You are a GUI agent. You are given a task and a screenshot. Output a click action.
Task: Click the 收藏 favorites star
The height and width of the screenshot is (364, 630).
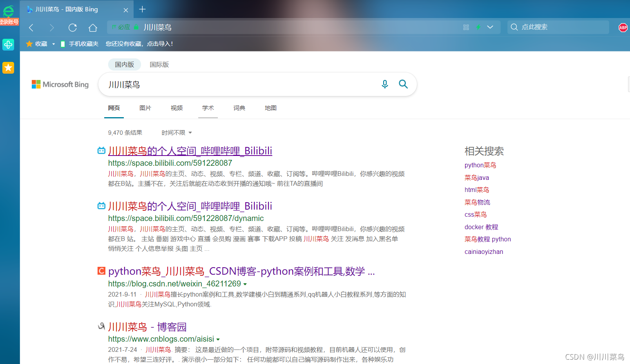tap(29, 44)
